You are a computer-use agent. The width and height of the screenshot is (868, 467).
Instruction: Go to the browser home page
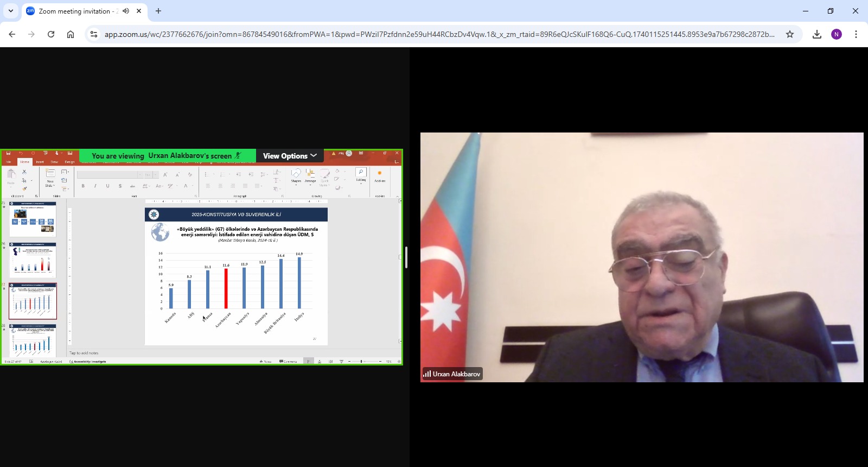[71, 34]
